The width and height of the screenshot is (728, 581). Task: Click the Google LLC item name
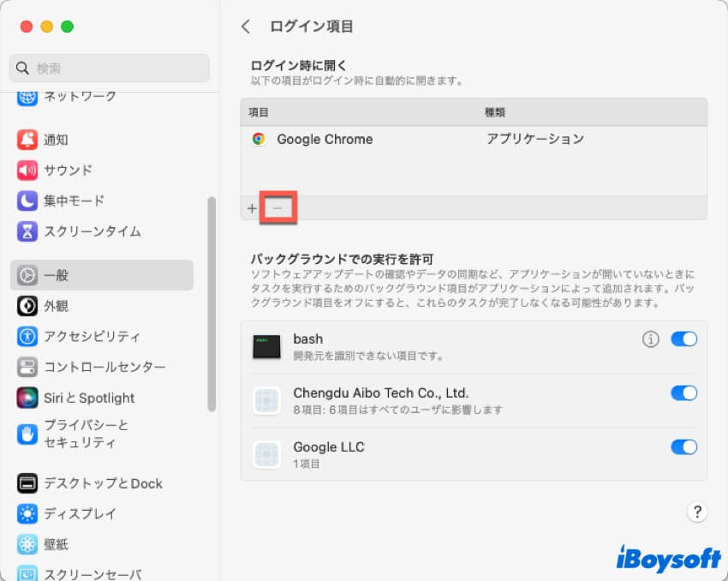click(329, 446)
